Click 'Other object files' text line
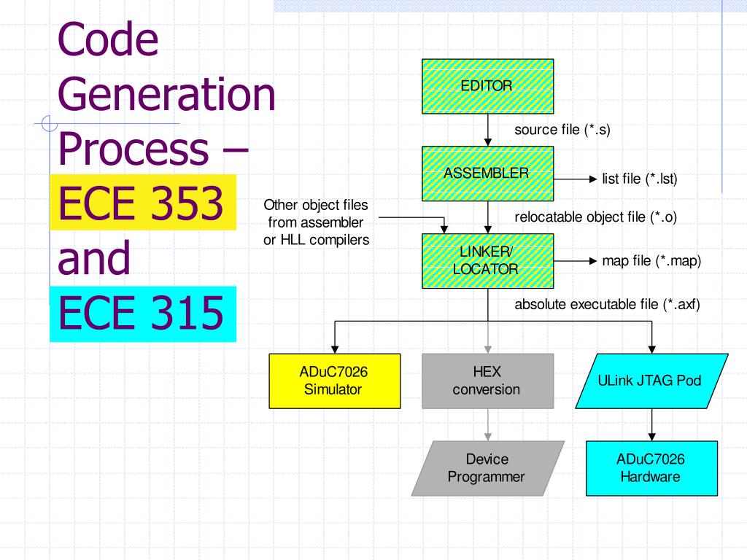 (316, 205)
